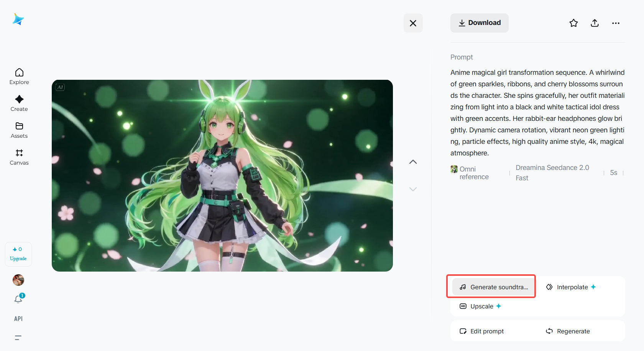Click the generated anime video preview
Image resolution: width=644 pixels, height=351 pixels.
[x=222, y=176]
